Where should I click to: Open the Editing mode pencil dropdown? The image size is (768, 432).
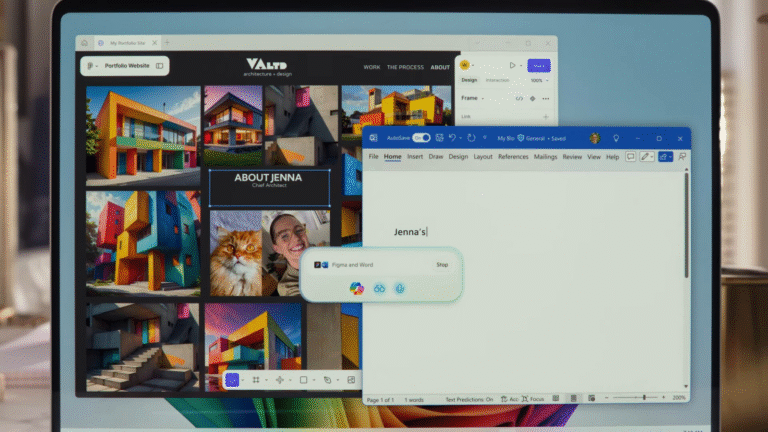pos(647,157)
